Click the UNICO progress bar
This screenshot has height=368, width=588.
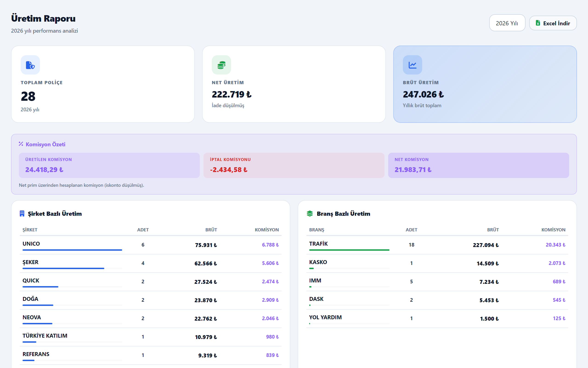click(72, 250)
